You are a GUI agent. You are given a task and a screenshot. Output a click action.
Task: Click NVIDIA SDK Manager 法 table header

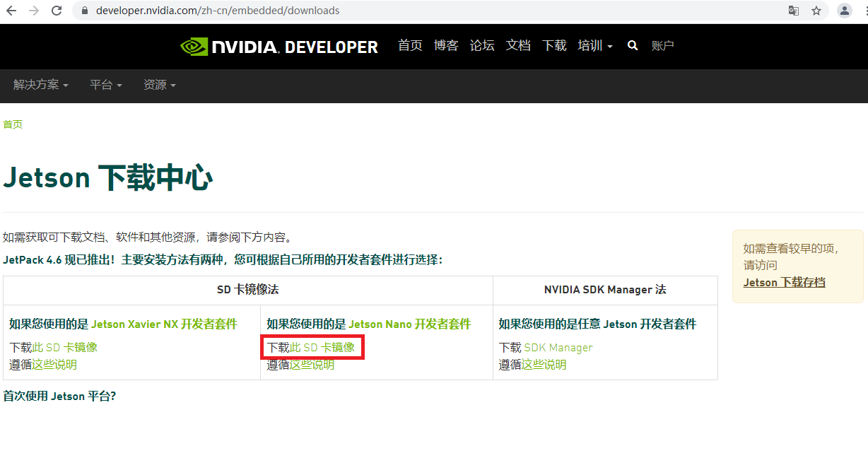pyautogui.click(x=605, y=290)
